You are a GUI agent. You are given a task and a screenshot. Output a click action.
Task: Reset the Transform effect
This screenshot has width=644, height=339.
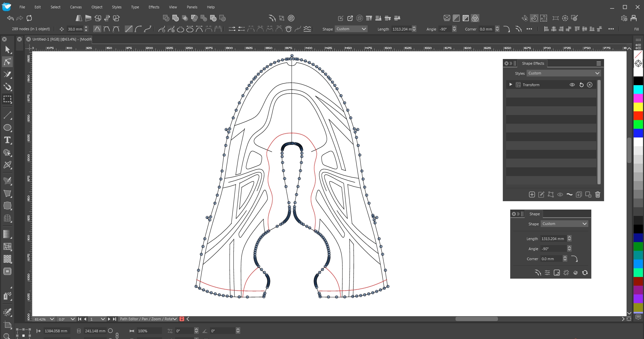point(581,85)
